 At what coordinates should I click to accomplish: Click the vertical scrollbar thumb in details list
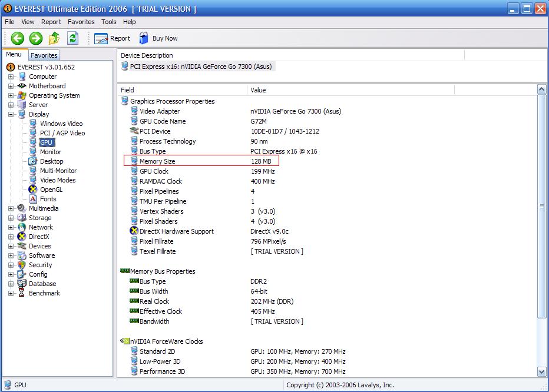(x=541, y=206)
